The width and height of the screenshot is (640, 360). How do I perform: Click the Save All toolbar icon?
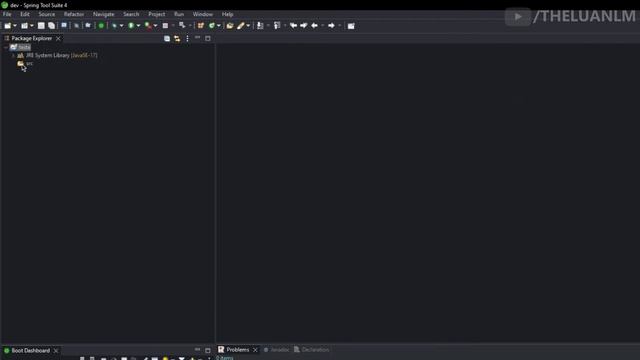(51, 26)
